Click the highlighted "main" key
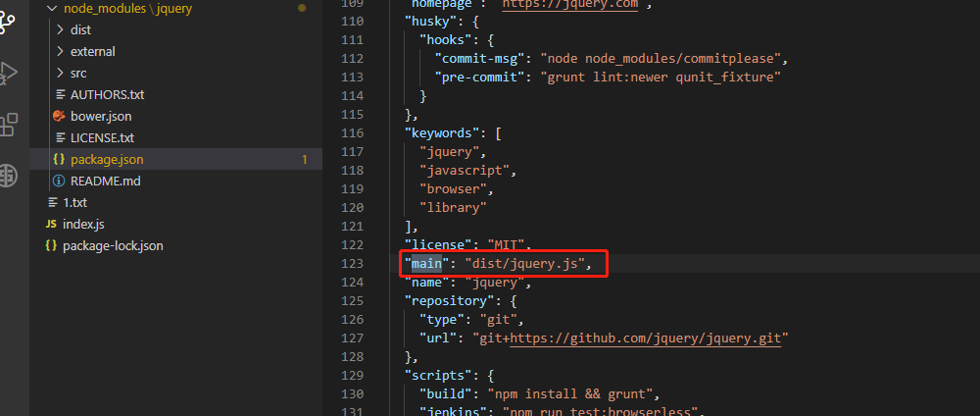This screenshot has width=980, height=416. [x=426, y=264]
